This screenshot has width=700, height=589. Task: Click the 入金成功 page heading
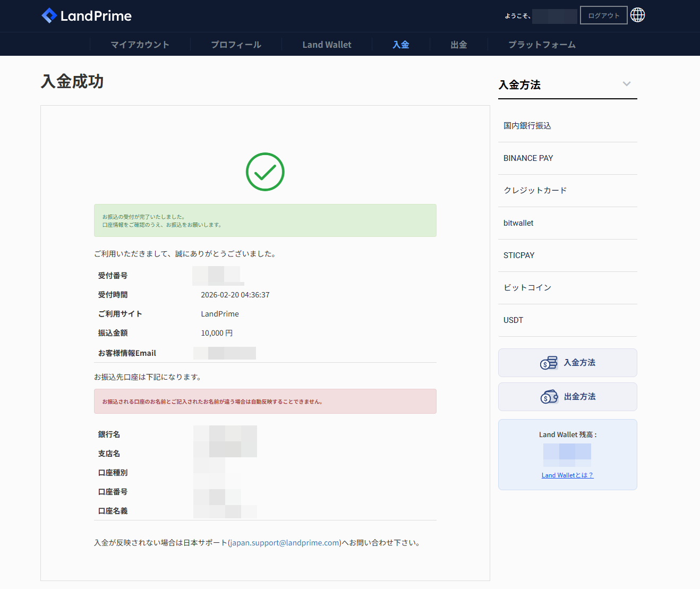[72, 81]
